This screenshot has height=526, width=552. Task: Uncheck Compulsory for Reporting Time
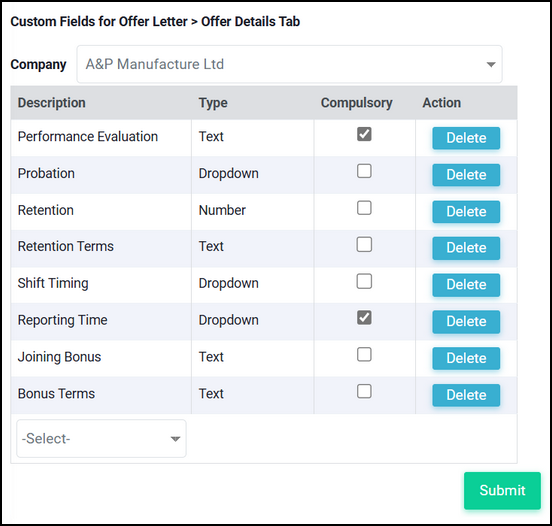point(364,318)
